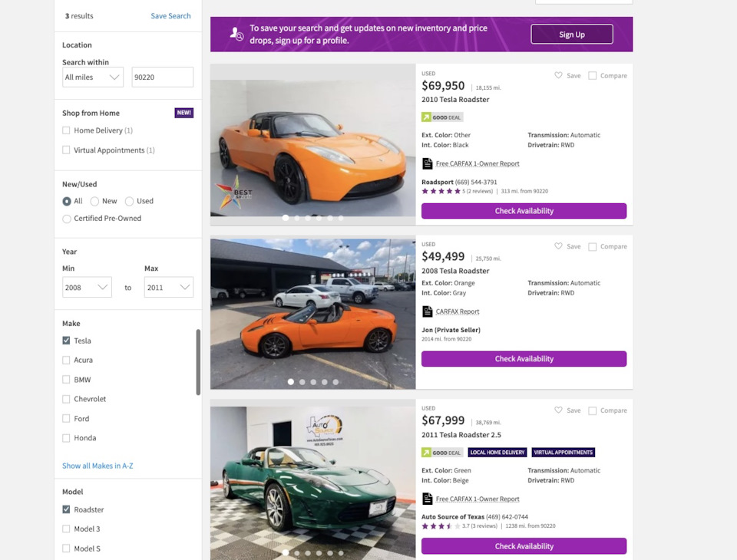Open CARFAX Report for 2008 Tesla Roadster
This screenshot has height=560, width=737.
tap(458, 311)
